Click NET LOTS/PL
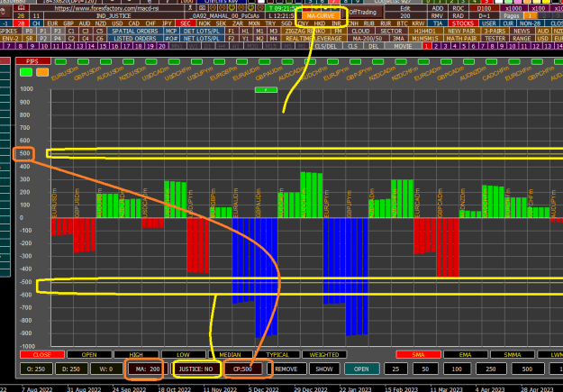The height and width of the screenshot is (392, 563). click(202, 39)
